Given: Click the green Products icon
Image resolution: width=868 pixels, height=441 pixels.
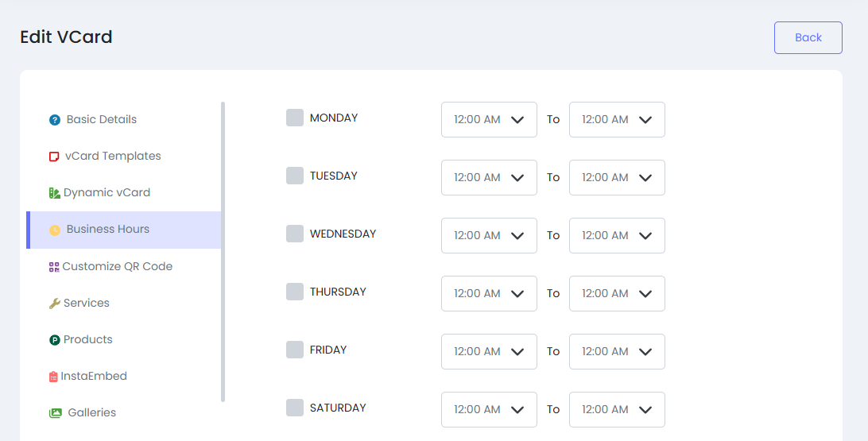Looking at the screenshot, I should point(55,340).
